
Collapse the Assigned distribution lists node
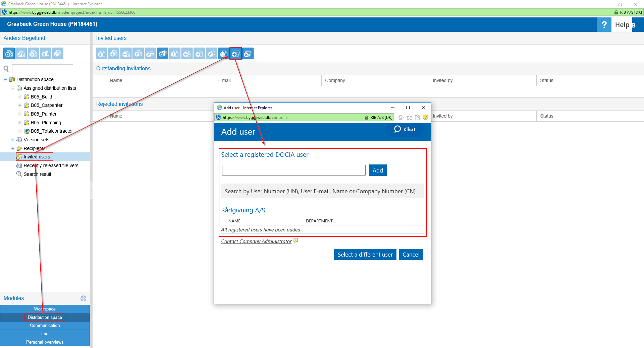[13, 88]
